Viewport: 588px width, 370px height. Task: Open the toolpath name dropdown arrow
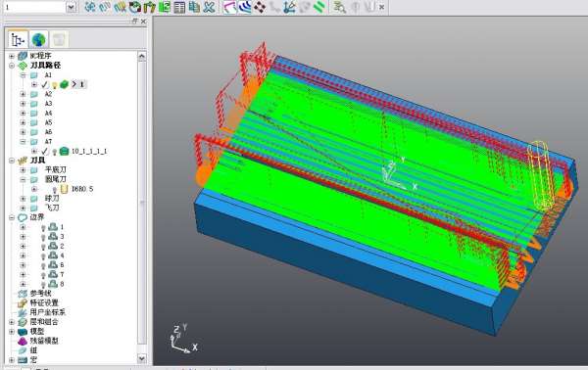click(x=72, y=7)
